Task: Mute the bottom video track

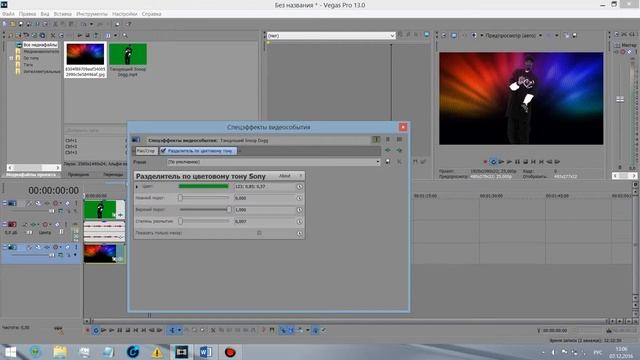Action: click(67, 247)
